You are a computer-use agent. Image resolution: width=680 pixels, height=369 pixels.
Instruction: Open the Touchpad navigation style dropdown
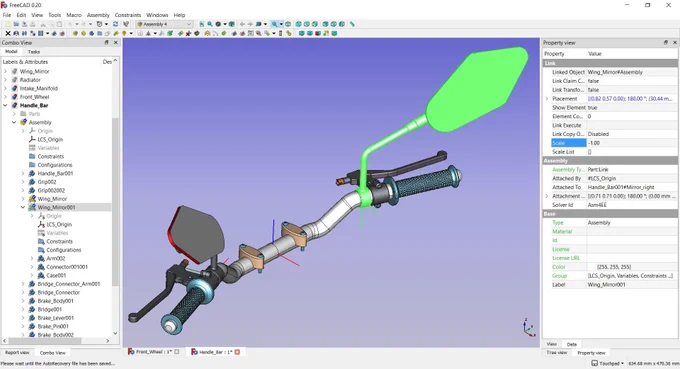[608, 363]
